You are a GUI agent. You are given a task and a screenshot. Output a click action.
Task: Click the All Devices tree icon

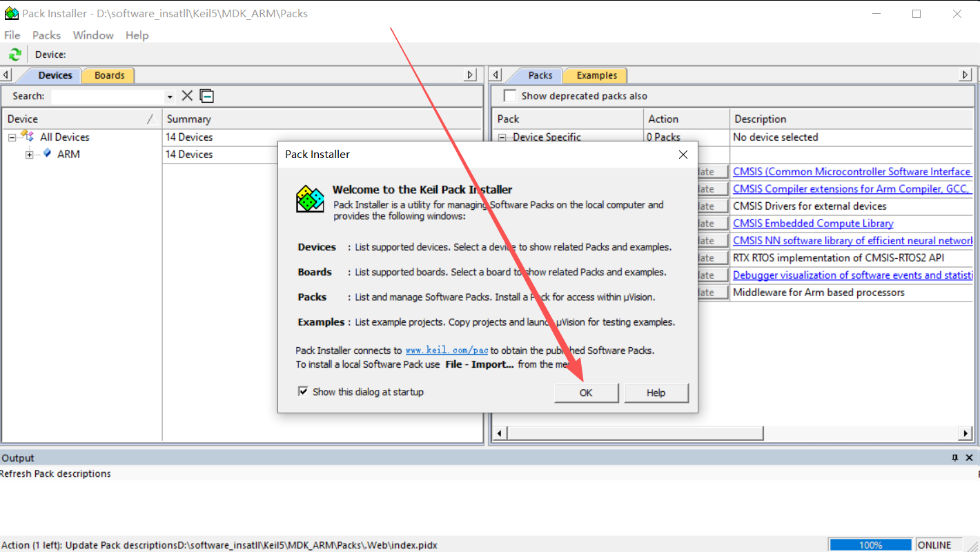click(x=28, y=136)
